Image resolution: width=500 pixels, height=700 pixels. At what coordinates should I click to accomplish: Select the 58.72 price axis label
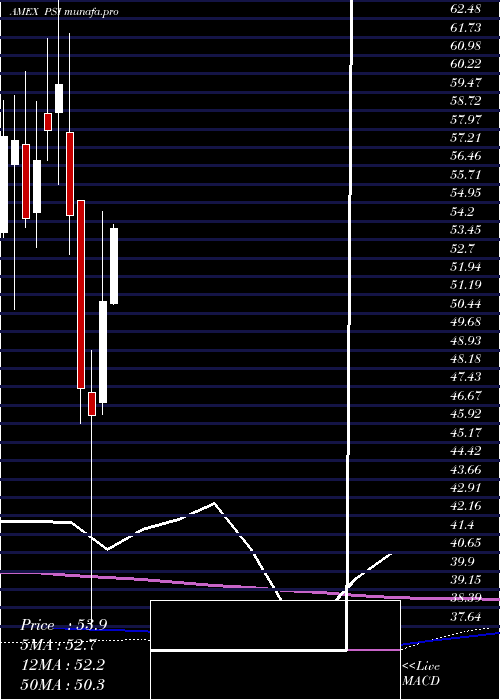pos(465,101)
